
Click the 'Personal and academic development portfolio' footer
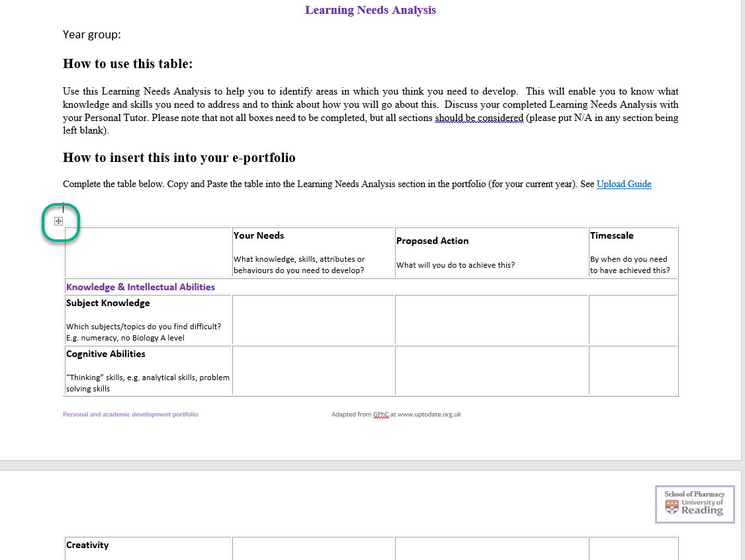point(130,414)
